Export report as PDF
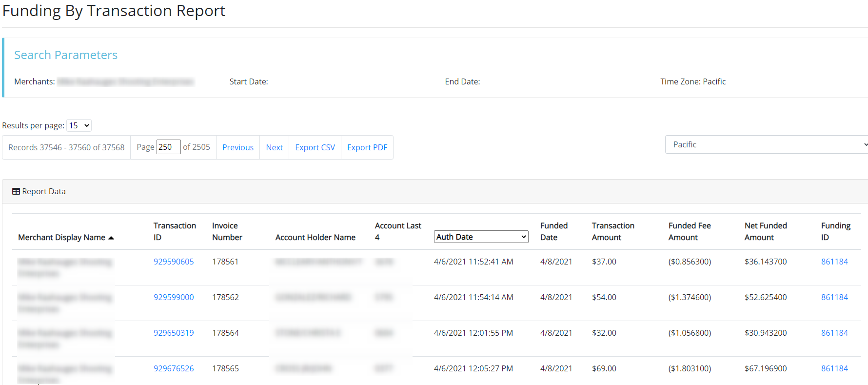The image size is (868, 385). pyautogui.click(x=367, y=147)
